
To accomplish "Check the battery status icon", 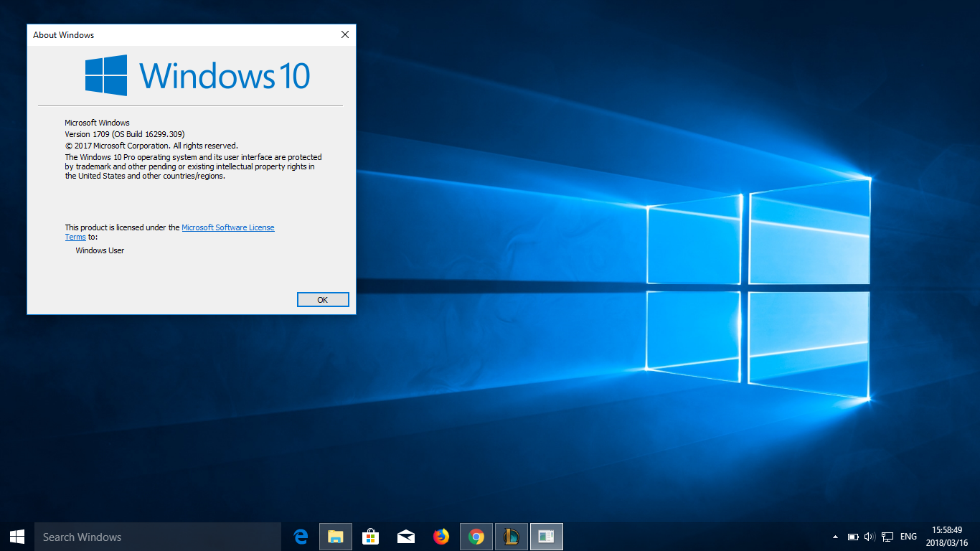I will [853, 537].
